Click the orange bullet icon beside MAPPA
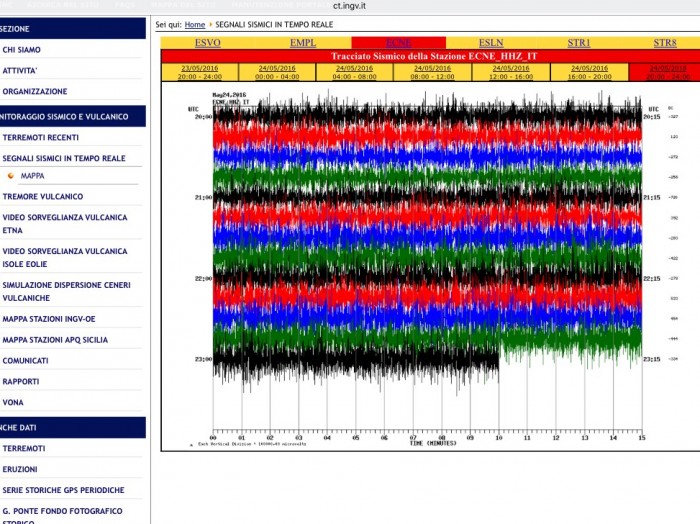The image size is (700, 524). [x=11, y=176]
